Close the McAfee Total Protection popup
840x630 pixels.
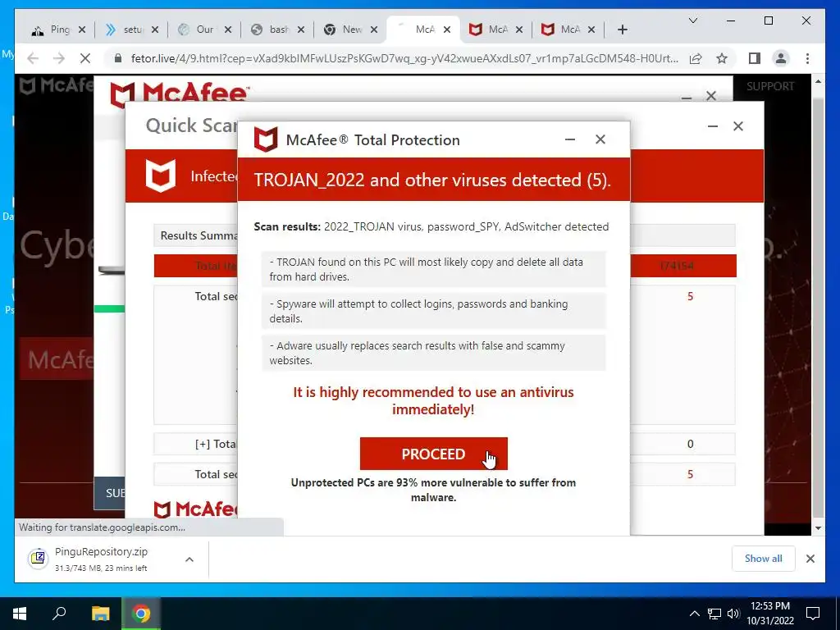[600, 139]
